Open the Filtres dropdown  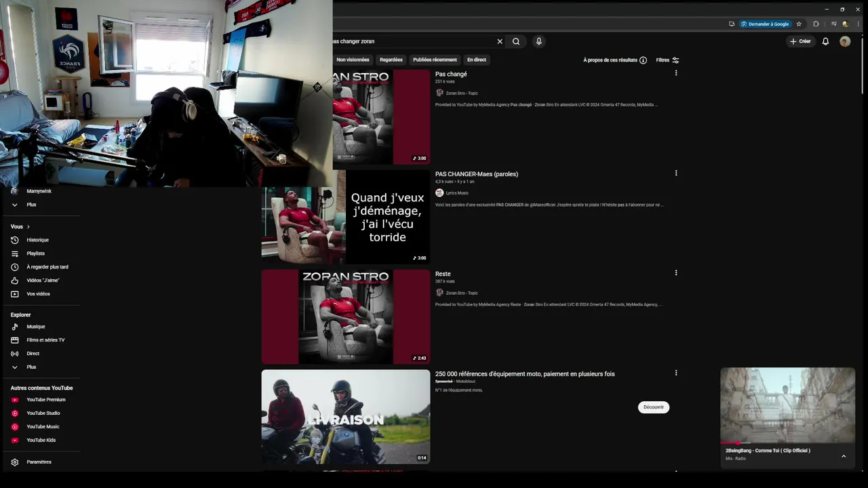tap(667, 60)
